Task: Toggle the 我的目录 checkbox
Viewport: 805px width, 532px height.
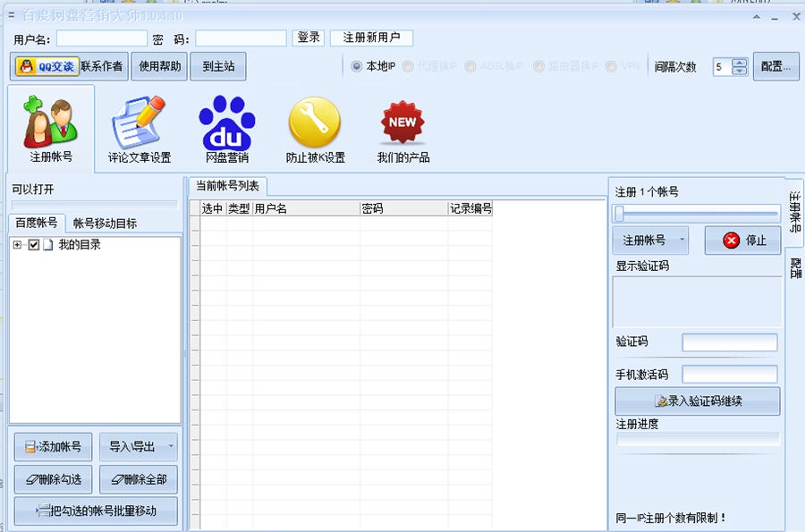Action: 34,244
